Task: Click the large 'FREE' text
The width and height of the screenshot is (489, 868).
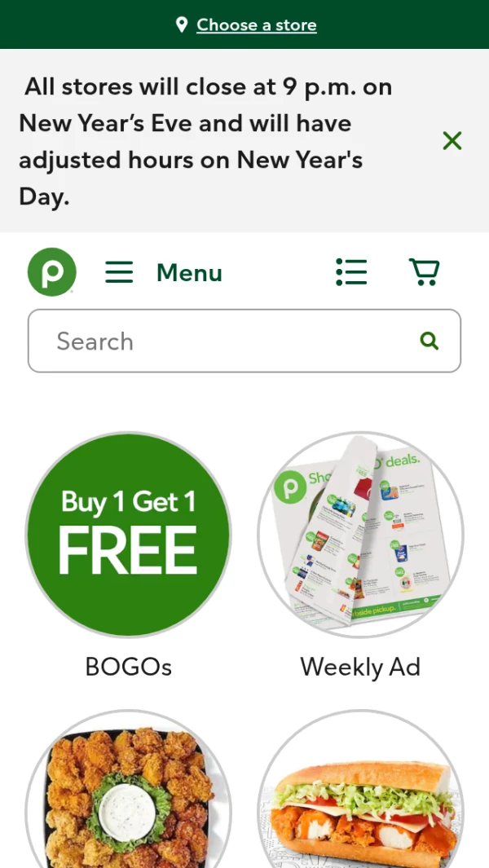Action: click(128, 551)
